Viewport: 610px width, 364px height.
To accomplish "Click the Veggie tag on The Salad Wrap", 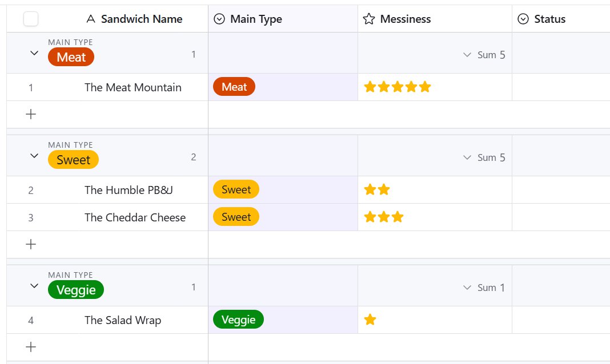I will tap(238, 319).
